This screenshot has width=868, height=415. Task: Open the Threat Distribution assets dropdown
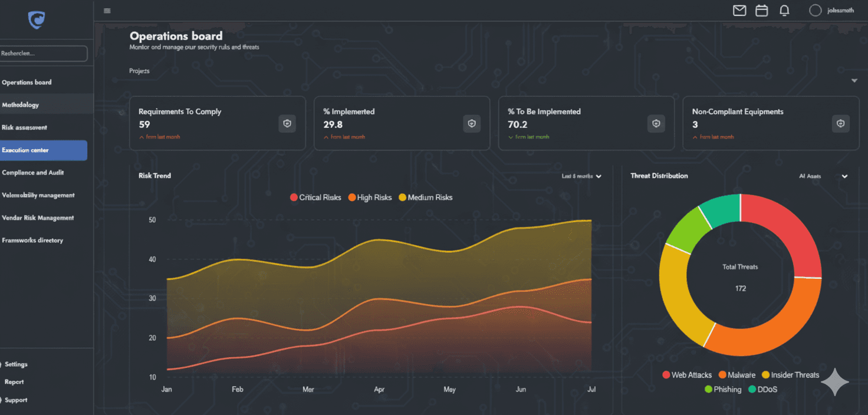[824, 176]
